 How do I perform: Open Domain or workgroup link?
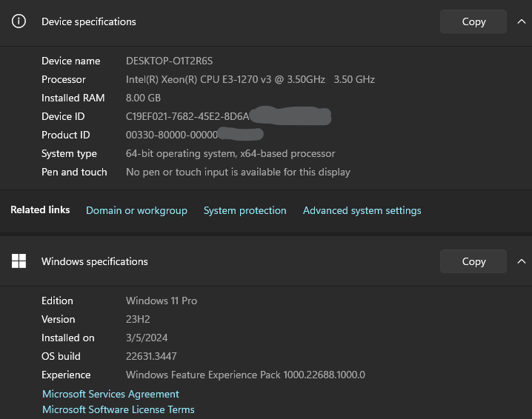pyautogui.click(x=136, y=210)
